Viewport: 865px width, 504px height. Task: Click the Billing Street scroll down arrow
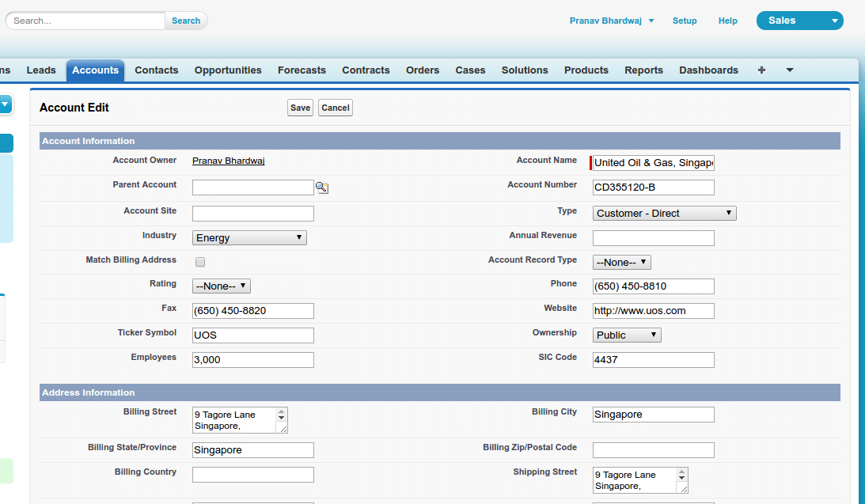click(x=281, y=418)
